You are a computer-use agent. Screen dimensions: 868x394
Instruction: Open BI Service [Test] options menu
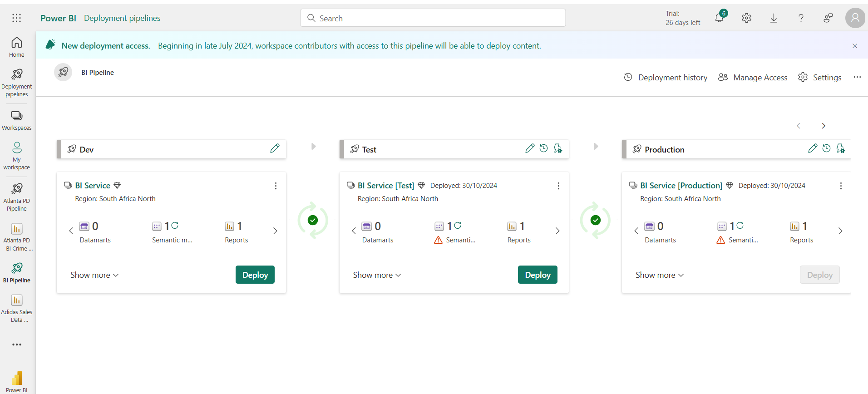point(558,186)
